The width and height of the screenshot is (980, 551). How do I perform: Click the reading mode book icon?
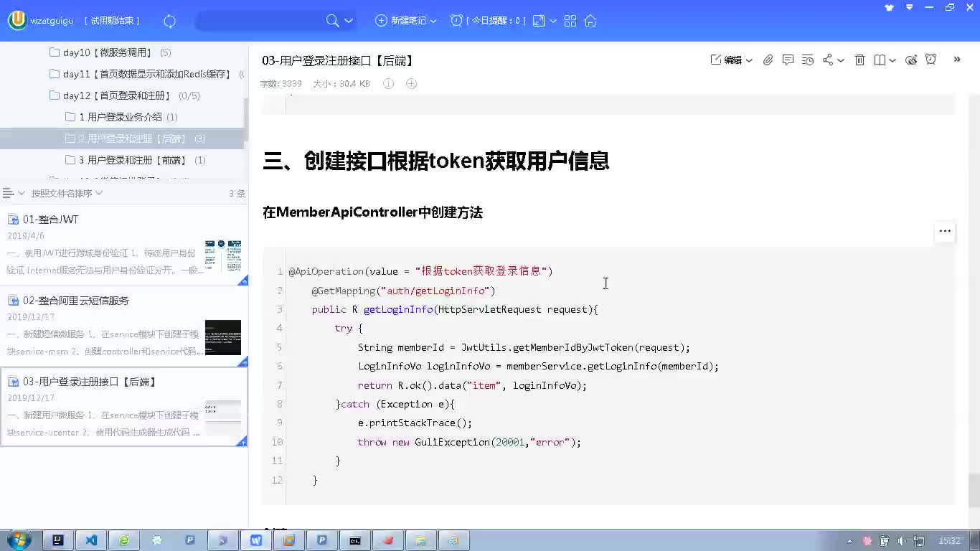point(880,60)
